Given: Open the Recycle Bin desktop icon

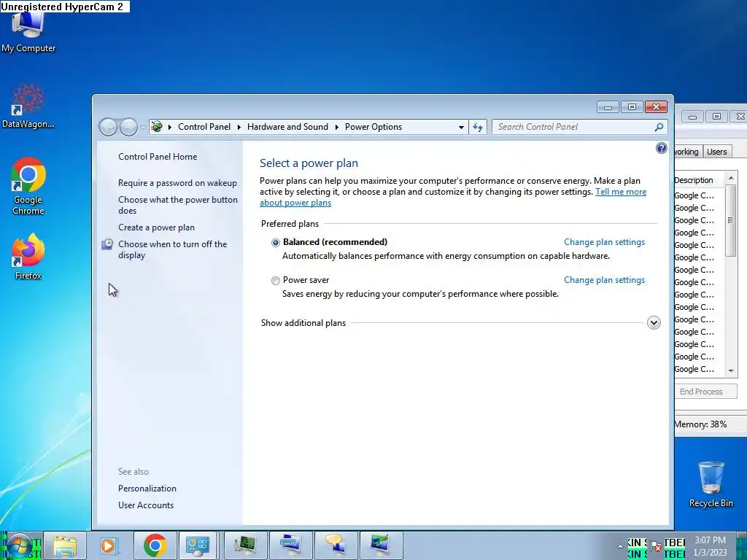Looking at the screenshot, I should (x=711, y=484).
